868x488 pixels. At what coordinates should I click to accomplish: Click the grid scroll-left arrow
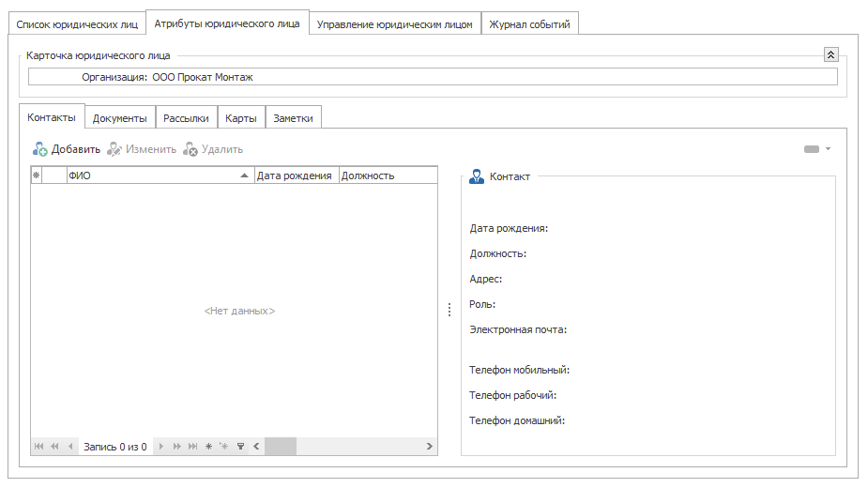tap(256, 447)
